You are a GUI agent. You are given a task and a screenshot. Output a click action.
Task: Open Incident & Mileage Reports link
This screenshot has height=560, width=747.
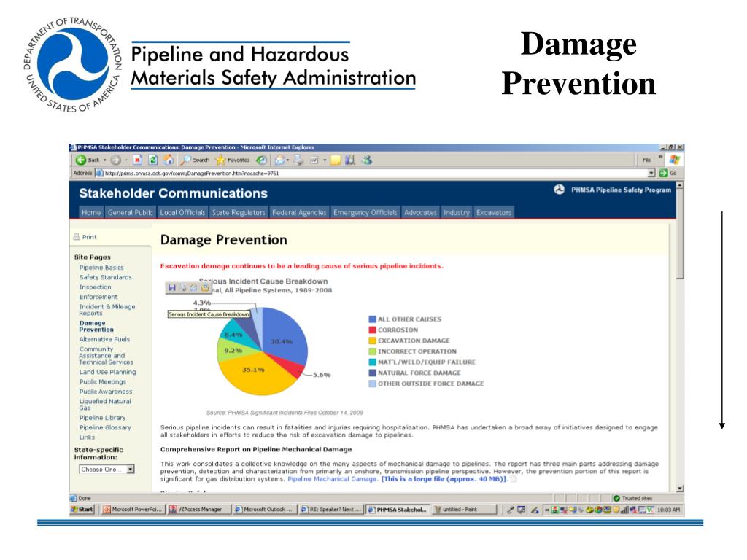tap(107, 310)
